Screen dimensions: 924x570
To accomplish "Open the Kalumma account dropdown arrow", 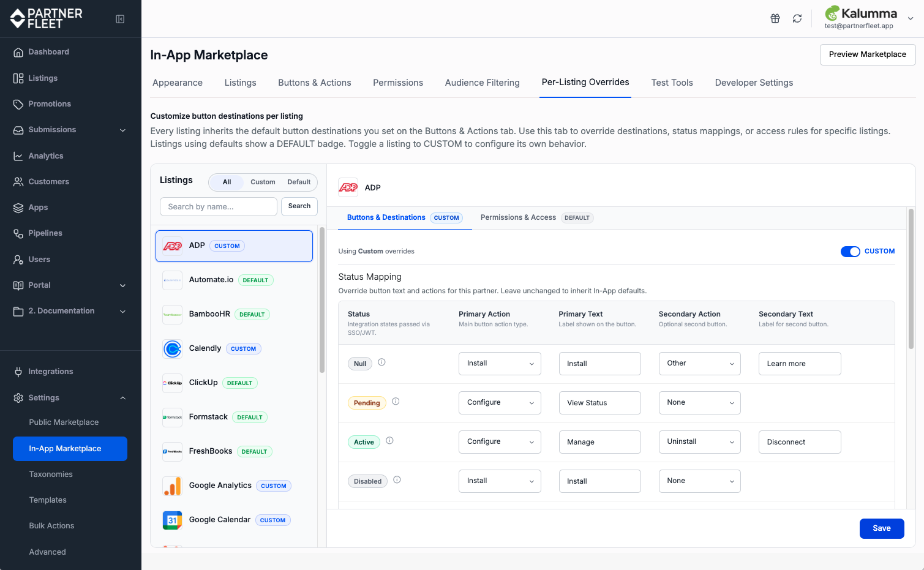I will (911, 18).
